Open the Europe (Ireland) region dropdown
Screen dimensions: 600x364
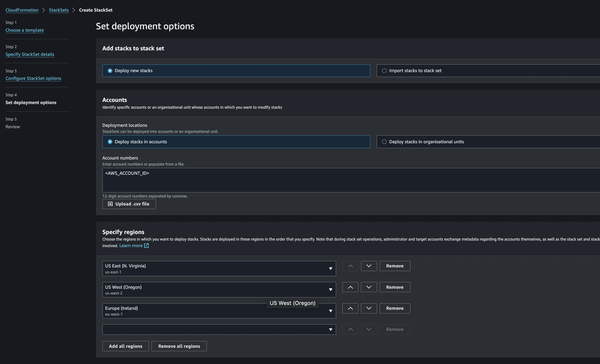tap(219, 311)
